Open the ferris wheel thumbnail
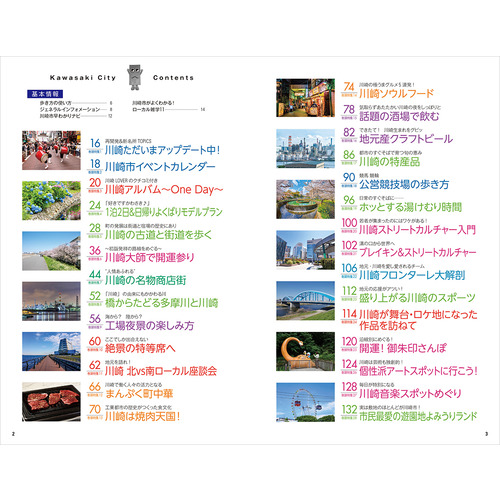This screenshot has width=500, height=500. point(305,402)
